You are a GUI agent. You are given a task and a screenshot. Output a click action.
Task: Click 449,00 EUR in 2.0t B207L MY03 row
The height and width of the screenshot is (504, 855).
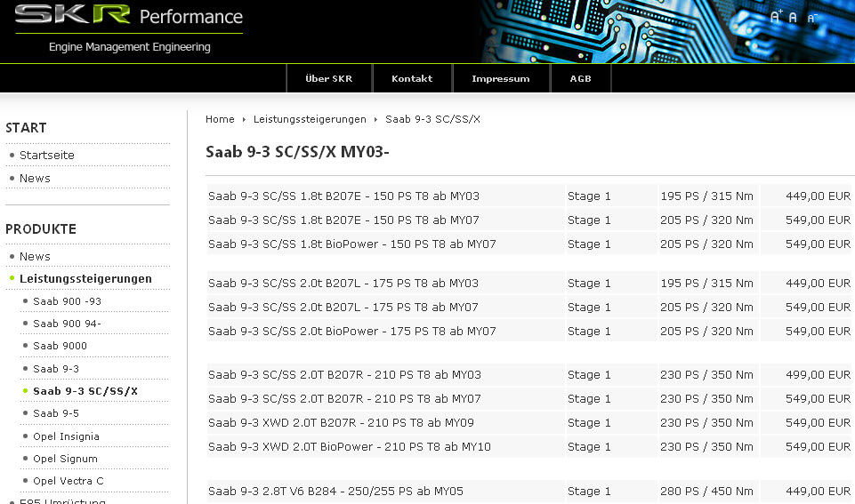coord(818,284)
